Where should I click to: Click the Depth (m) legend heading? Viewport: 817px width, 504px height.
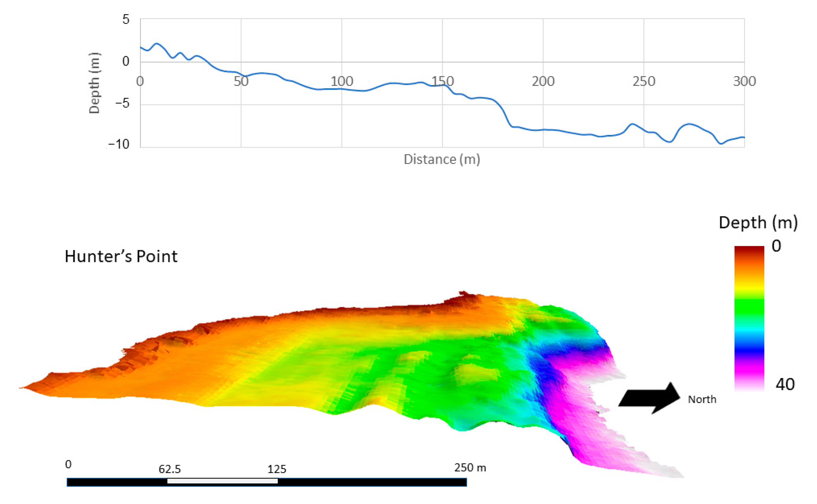coord(758,222)
